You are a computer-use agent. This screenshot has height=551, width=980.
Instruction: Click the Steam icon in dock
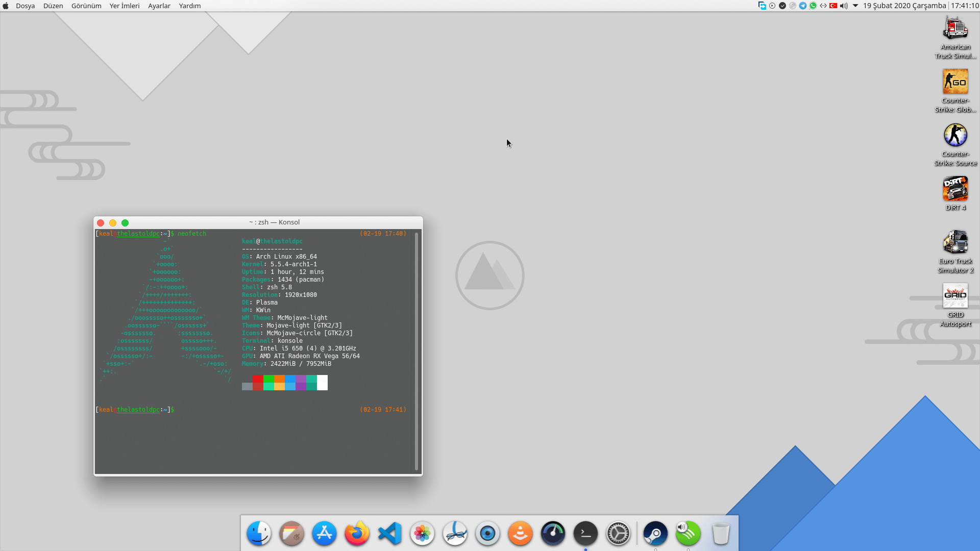(655, 534)
